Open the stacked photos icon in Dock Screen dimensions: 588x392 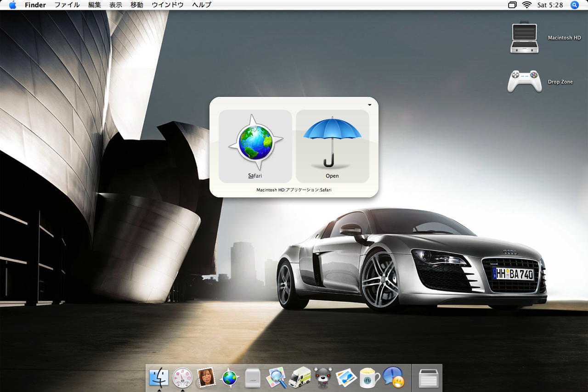tap(346, 377)
